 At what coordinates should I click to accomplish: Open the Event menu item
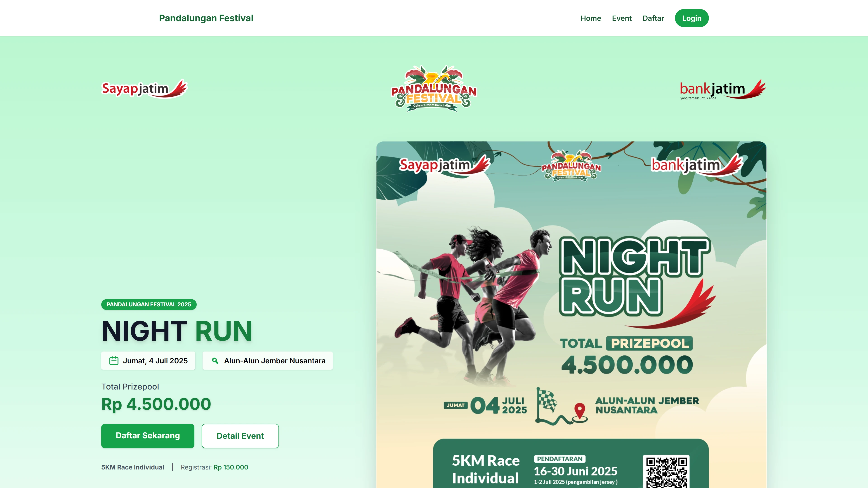pos(622,18)
